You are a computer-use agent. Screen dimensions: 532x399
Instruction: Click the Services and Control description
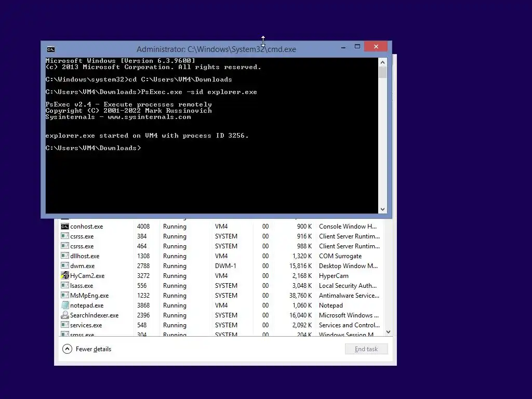tap(350, 325)
